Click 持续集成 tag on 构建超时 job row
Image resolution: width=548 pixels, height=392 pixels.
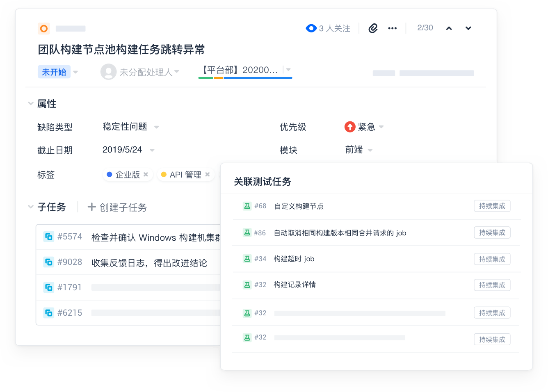(x=492, y=259)
